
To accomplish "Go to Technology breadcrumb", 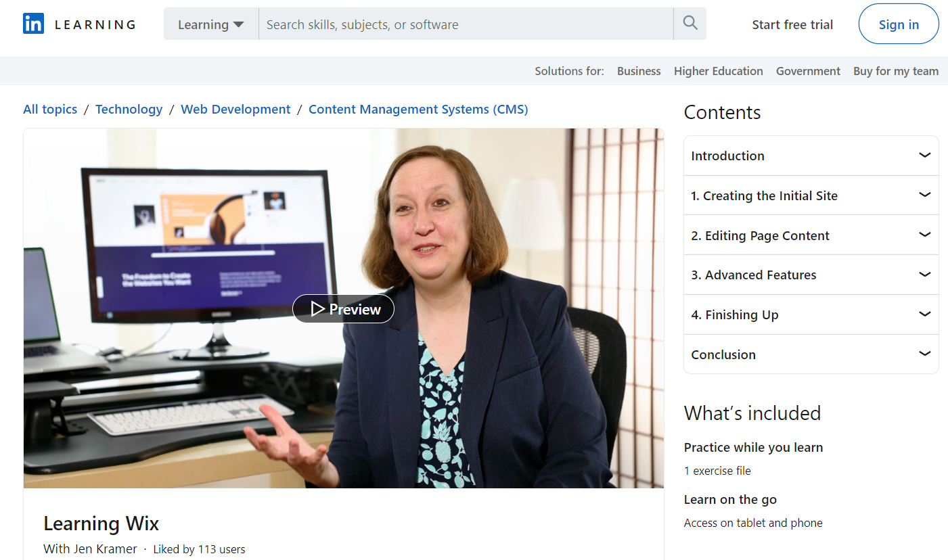I will coord(129,109).
